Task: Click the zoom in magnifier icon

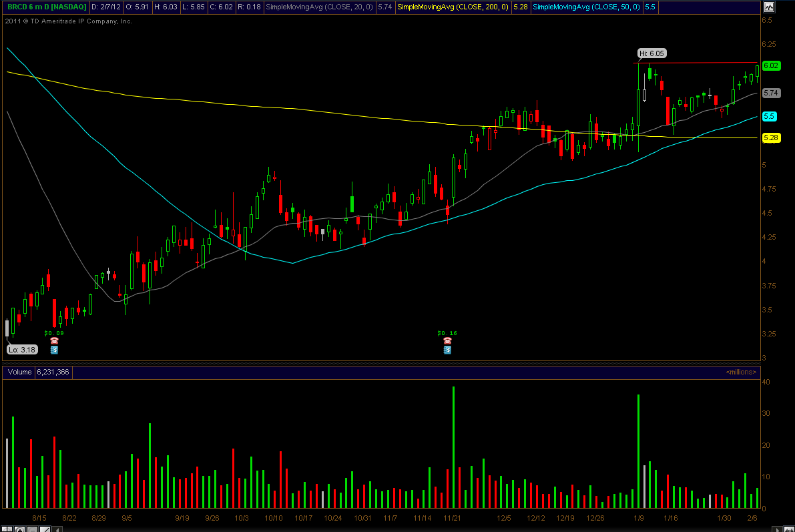Action: [20, 529]
